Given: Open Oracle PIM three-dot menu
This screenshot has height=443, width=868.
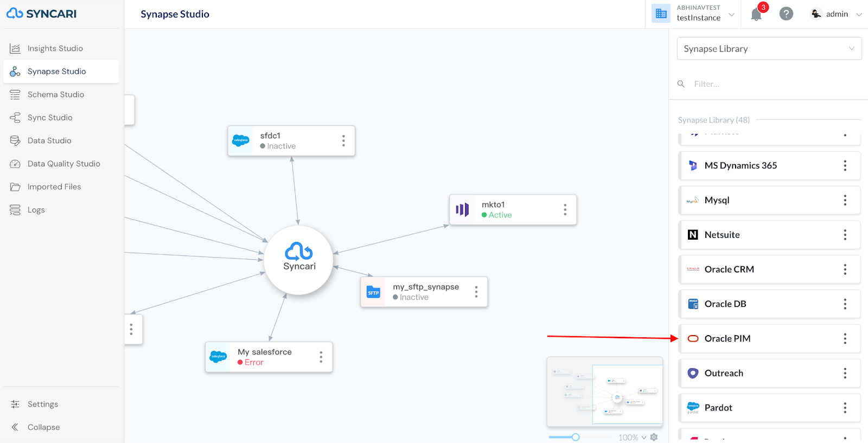Looking at the screenshot, I should click(845, 339).
